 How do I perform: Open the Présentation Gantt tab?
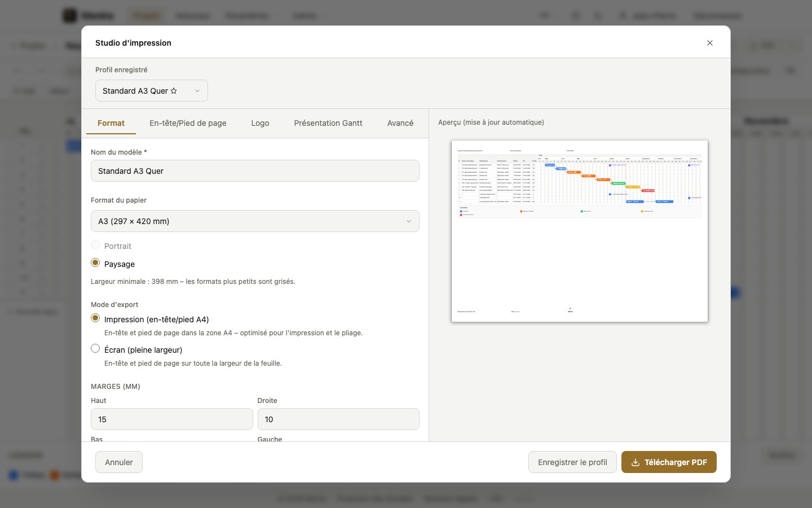[328, 123]
